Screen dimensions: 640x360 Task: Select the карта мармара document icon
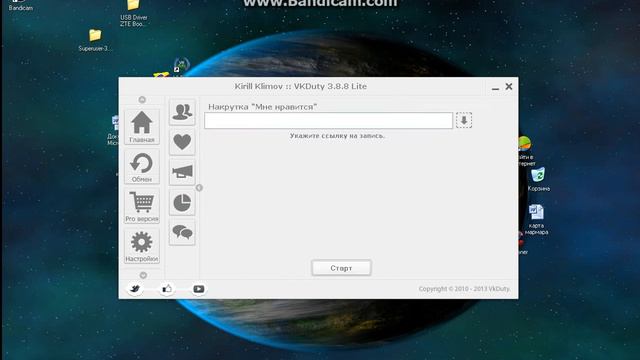(536, 220)
